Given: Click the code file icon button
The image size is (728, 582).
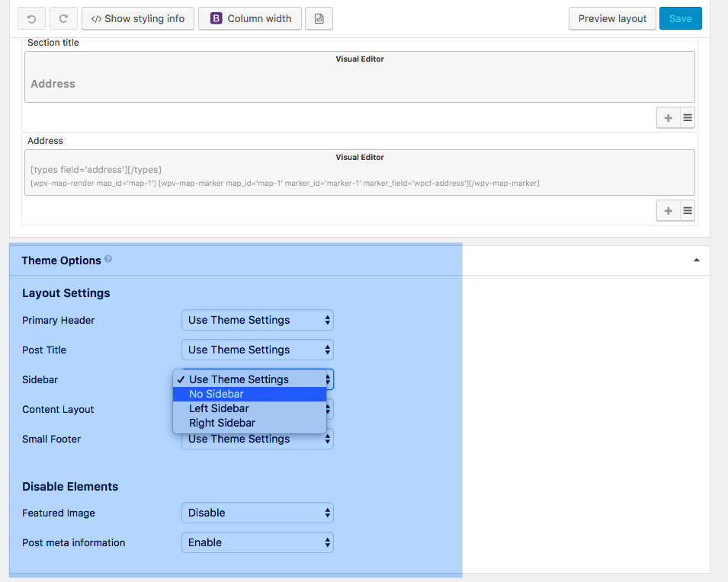Looking at the screenshot, I should coord(319,18).
